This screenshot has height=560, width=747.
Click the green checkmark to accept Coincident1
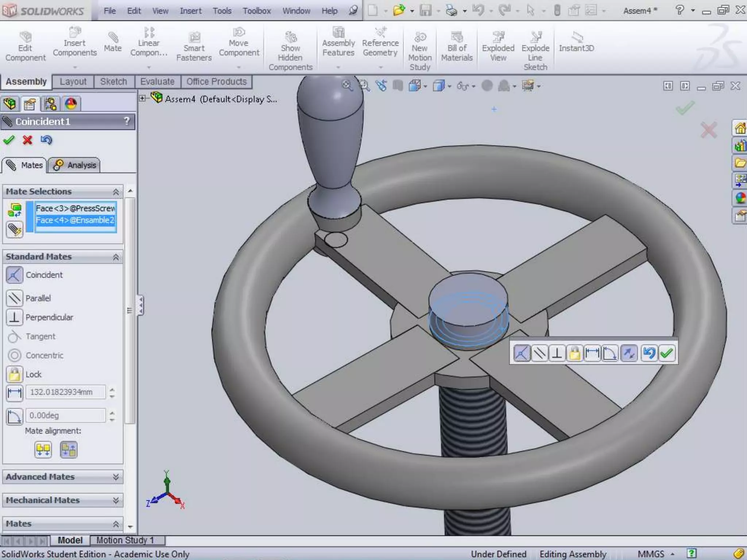9,140
